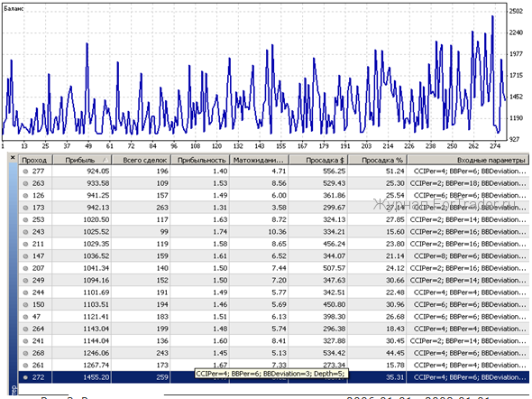The height and width of the screenshot is (399, 532).
Task: Click the circle icon of pass 126
Action: click(x=25, y=196)
